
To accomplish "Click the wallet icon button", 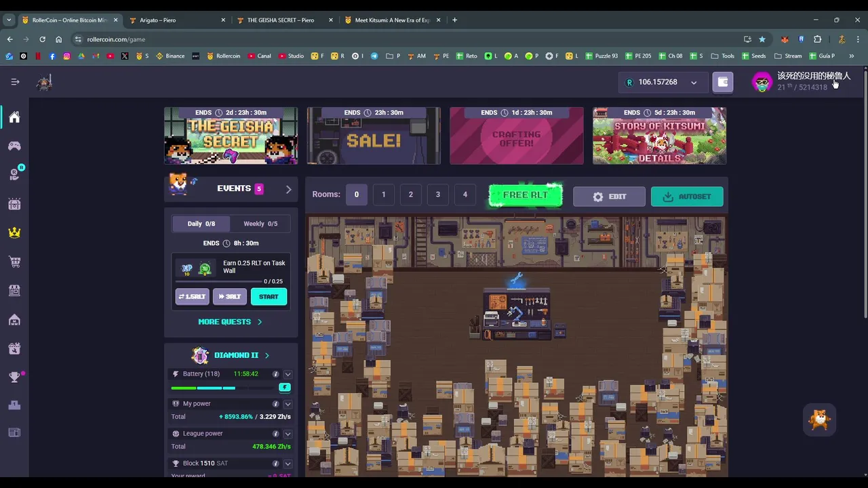I will pos(723,82).
